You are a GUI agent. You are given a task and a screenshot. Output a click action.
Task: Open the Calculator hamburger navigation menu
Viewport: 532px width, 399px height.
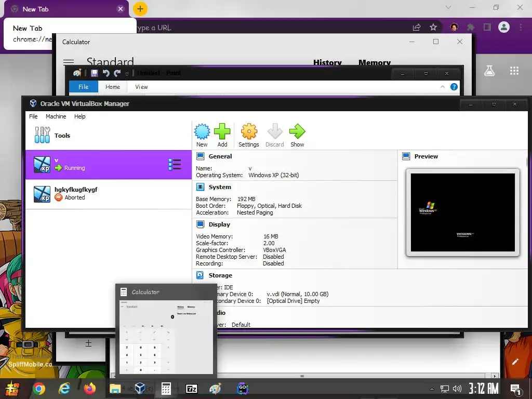(69, 61)
